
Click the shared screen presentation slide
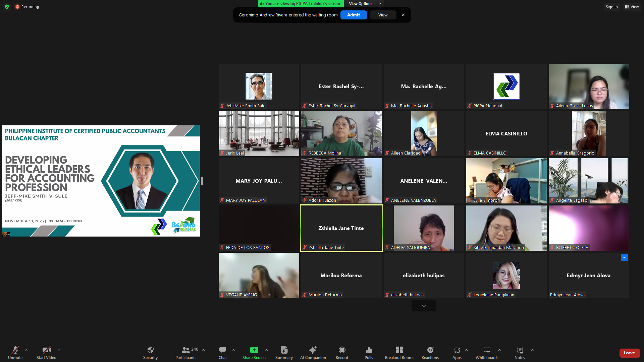point(101,181)
